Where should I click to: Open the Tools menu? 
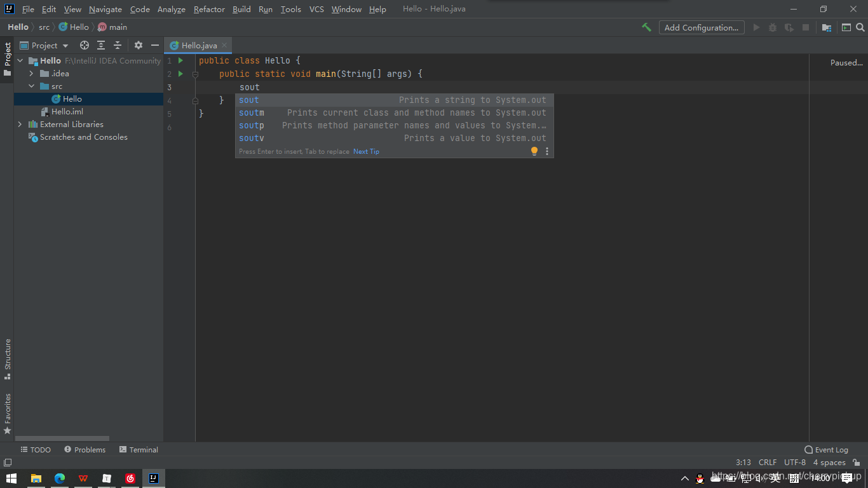coord(291,9)
